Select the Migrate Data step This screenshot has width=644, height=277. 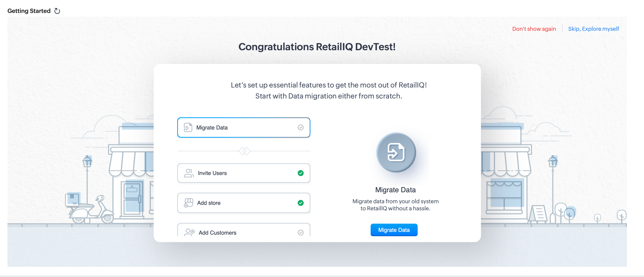pos(244,127)
